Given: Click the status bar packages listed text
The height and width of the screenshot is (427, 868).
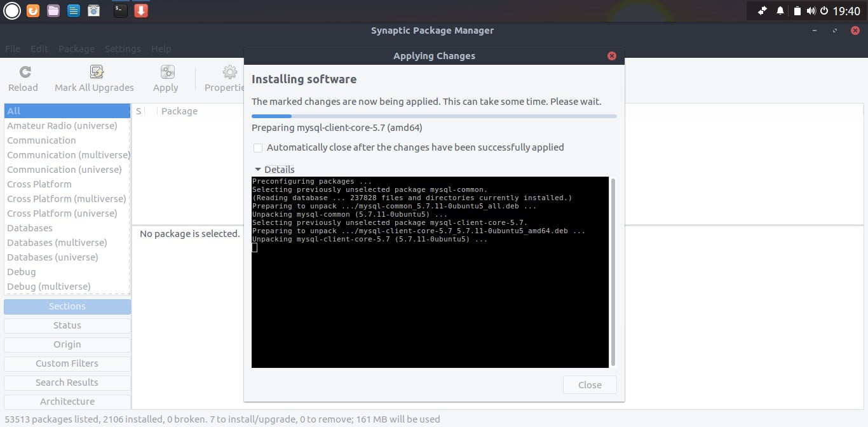Looking at the screenshot, I should (222, 419).
